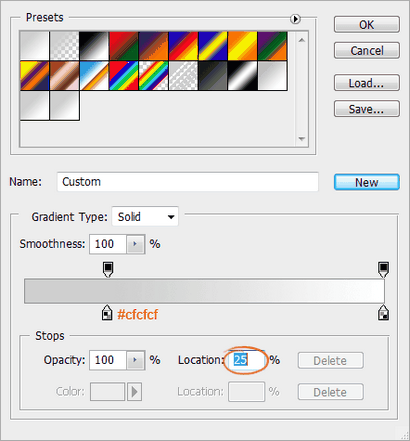Click the Load... button
Screen dimensions: 410x441
click(367, 83)
